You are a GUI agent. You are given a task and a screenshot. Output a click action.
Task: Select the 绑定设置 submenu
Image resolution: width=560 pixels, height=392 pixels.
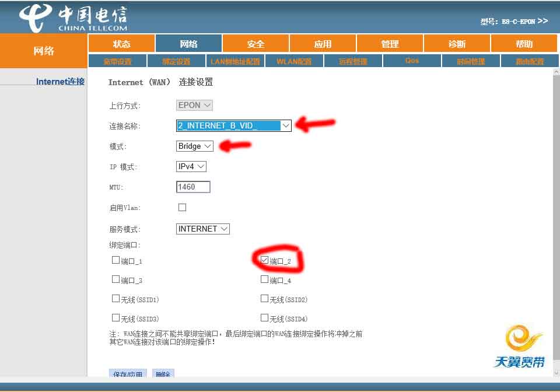click(x=176, y=61)
